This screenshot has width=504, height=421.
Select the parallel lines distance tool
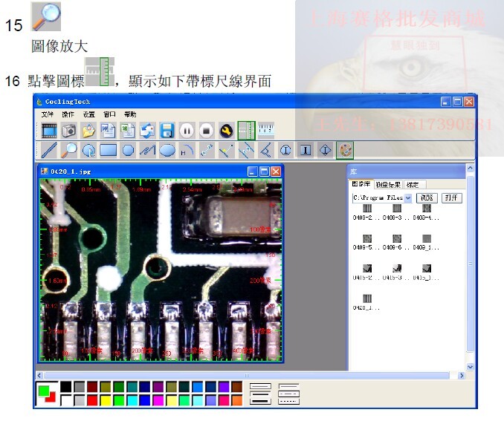pyautogui.click(x=246, y=150)
